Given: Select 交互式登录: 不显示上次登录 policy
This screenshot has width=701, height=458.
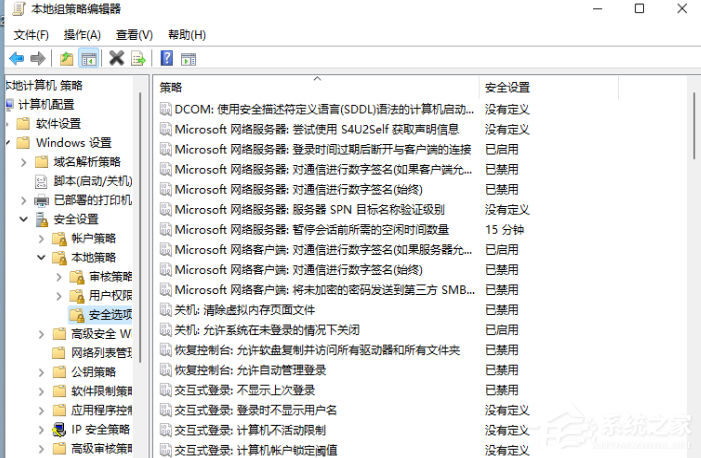Looking at the screenshot, I should coord(245,390).
